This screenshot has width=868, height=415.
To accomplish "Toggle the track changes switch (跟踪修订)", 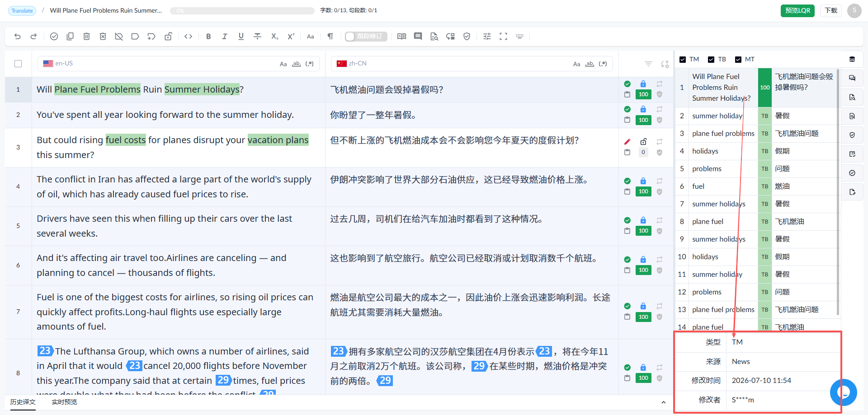I will click(x=366, y=37).
